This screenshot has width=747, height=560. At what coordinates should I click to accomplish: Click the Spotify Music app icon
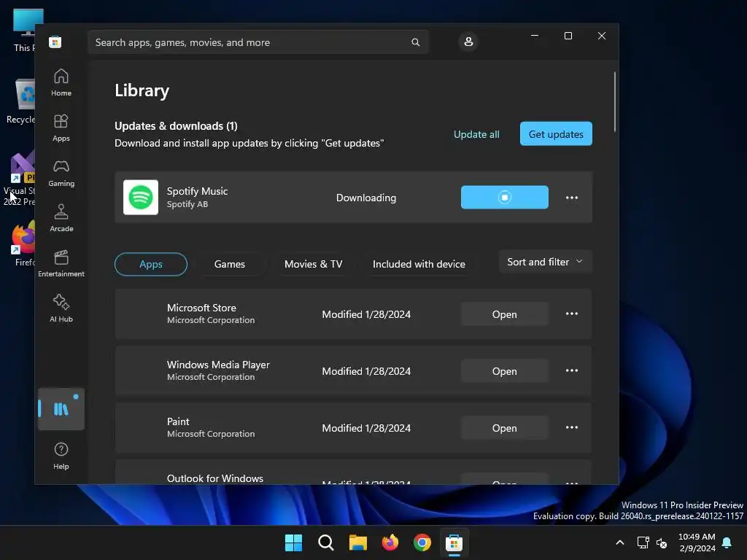coord(141,197)
